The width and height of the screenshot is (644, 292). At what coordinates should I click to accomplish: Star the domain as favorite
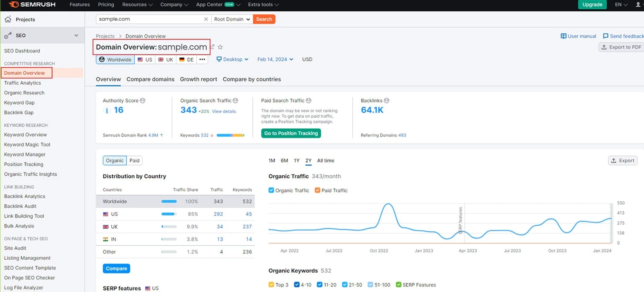pyautogui.click(x=221, y=47)
